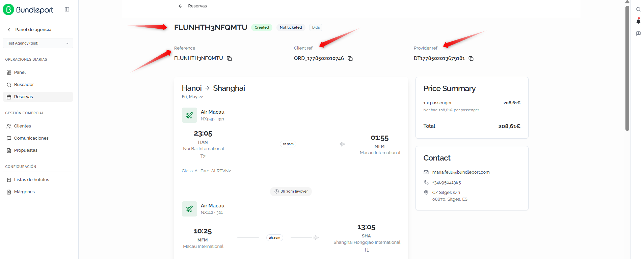644x259 pixels.
Task: Click the Reservas breadcrumb link
Action: coord(197,6)
